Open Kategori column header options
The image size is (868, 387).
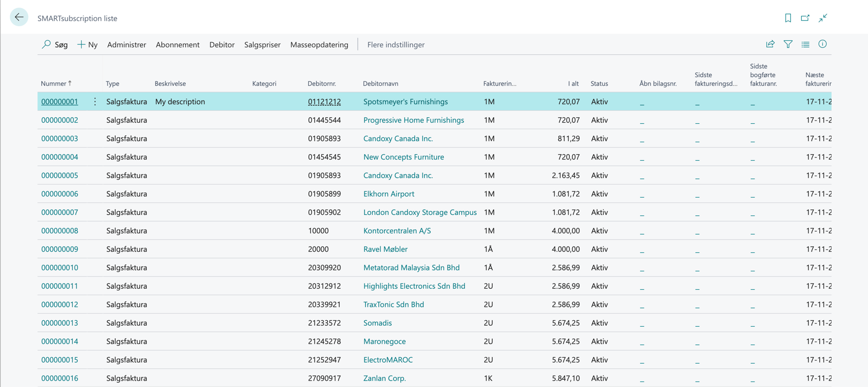click(x=264, y=84)
